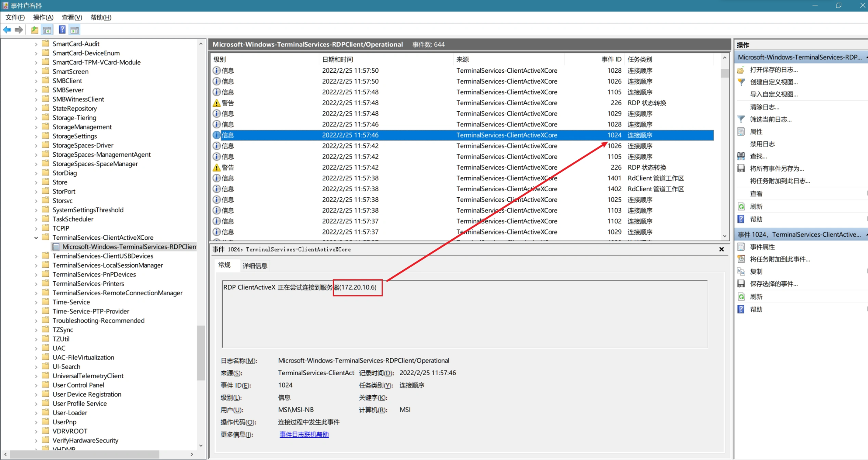The width and height of the screenshot is (868, 460).
Task: Click the filter current log funnel icon
Action: click(741, 119)
